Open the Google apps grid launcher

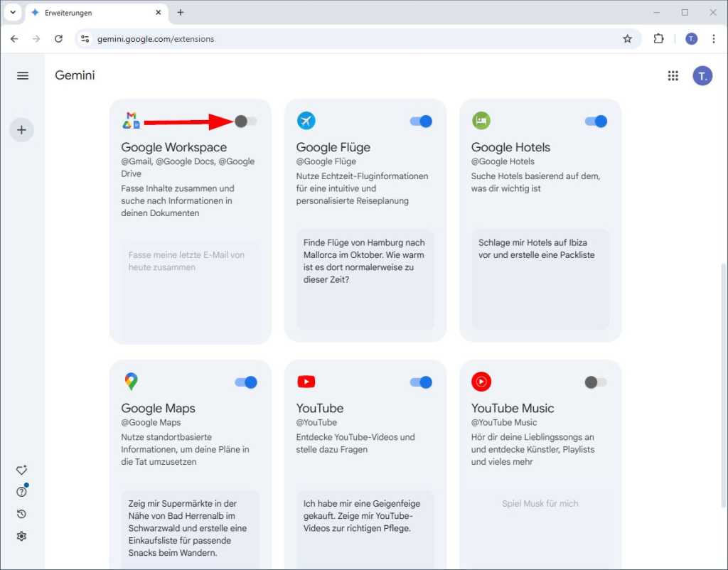[x=673, y=75]
